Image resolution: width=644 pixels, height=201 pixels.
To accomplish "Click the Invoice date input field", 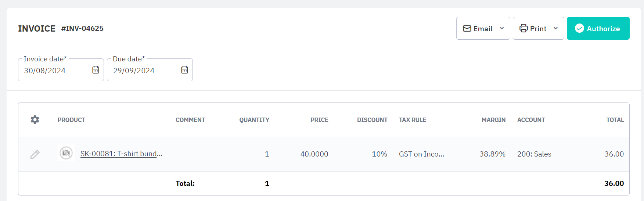I will [55, 71].
